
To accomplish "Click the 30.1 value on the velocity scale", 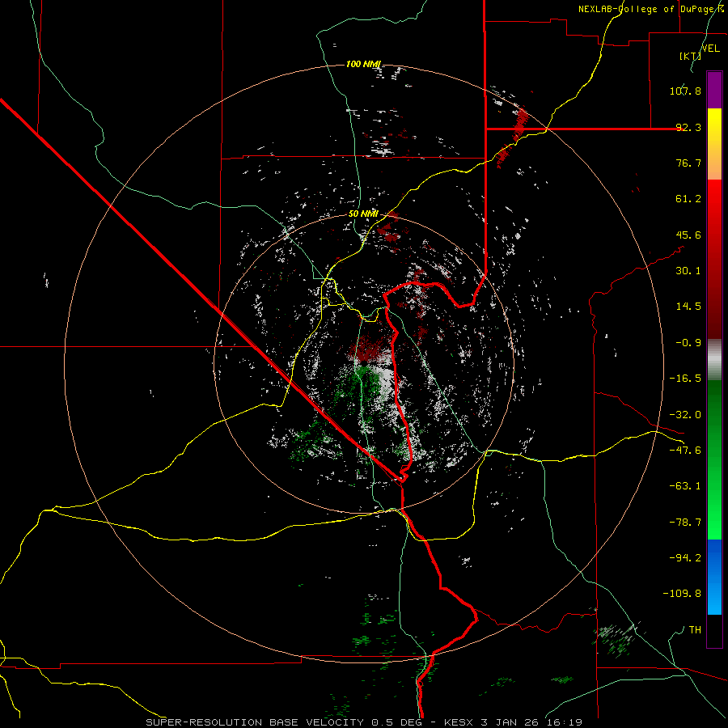I will (688, 271).
